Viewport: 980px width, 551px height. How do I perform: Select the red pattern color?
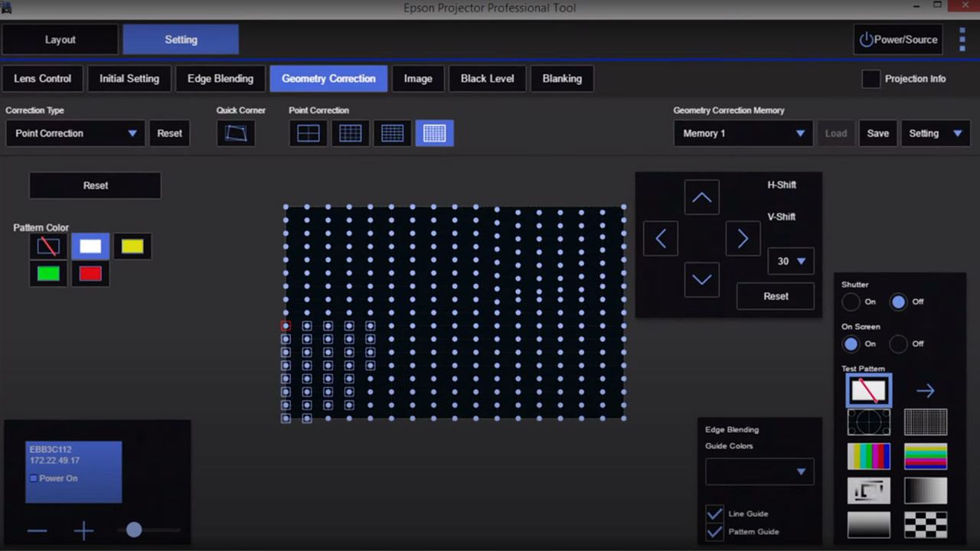90,274
